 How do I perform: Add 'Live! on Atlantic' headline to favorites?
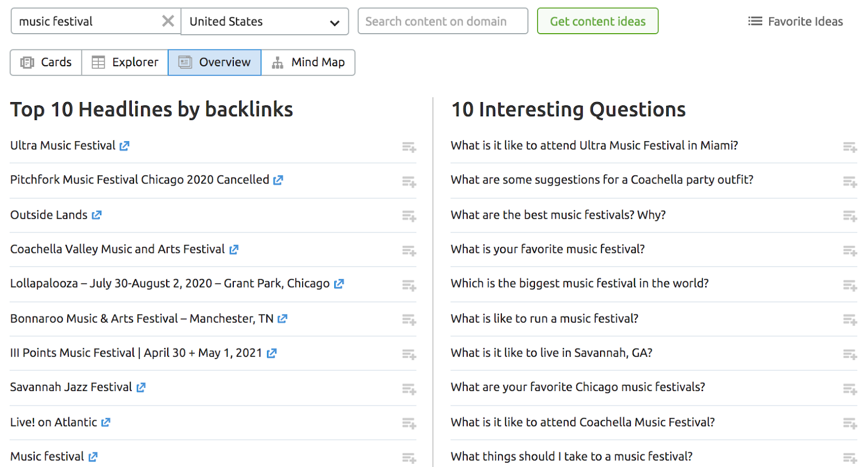click(409, 424)
